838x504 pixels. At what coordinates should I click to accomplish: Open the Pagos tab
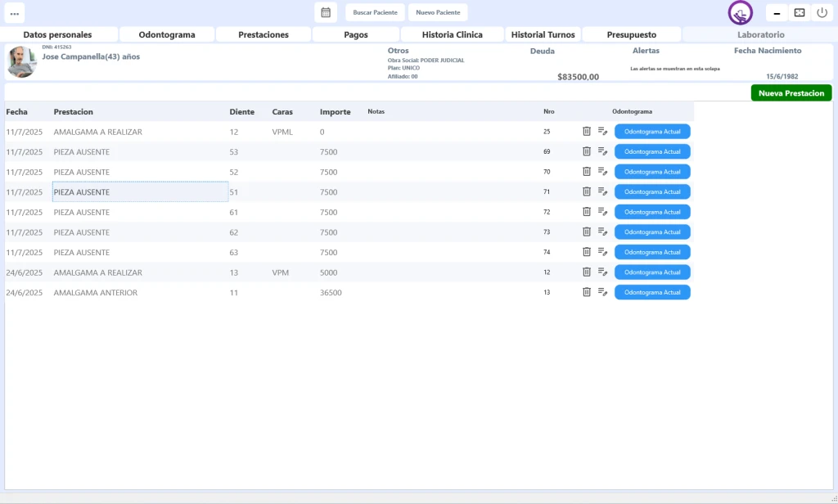pos(356,34)
